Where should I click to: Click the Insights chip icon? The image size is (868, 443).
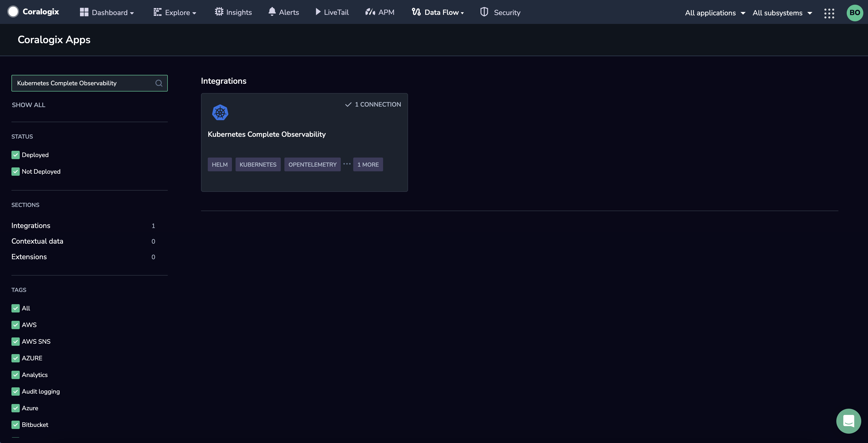[x=219, y=12]
